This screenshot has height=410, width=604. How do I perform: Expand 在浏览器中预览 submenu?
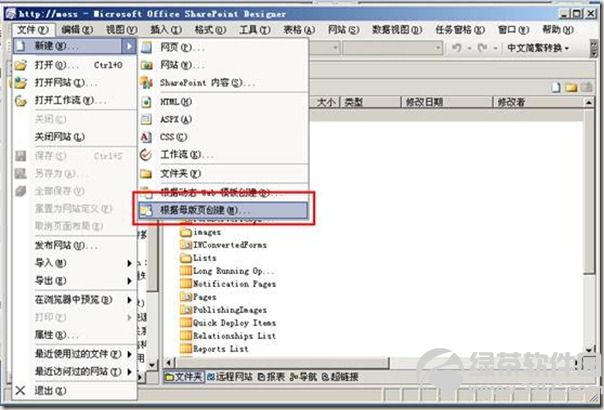129,300
